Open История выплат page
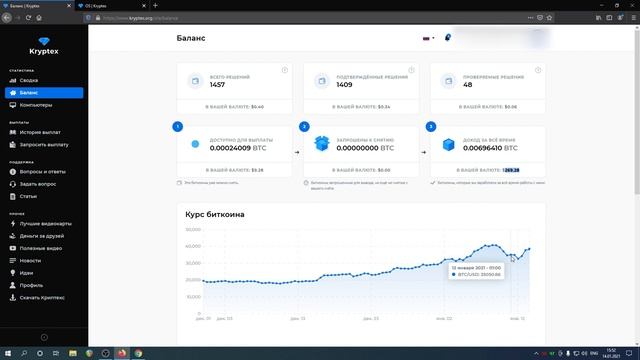This screenshot has height=360, width=640. tap(35, 132)
